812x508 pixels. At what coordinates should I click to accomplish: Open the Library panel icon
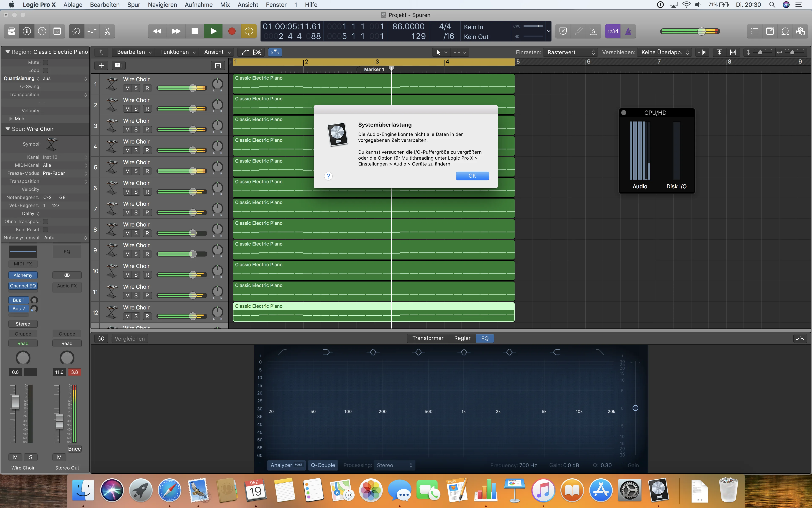click(x=11, y=31)
